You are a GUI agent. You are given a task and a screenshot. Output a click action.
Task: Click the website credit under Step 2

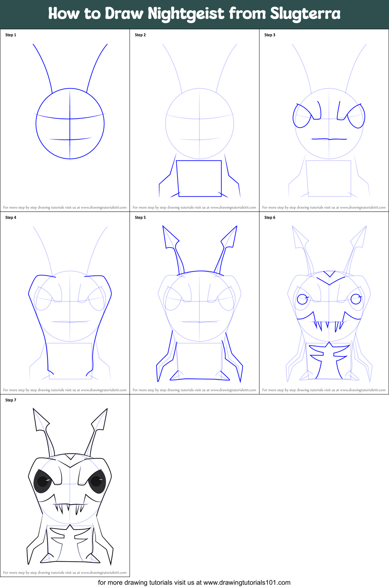(194, 207)
